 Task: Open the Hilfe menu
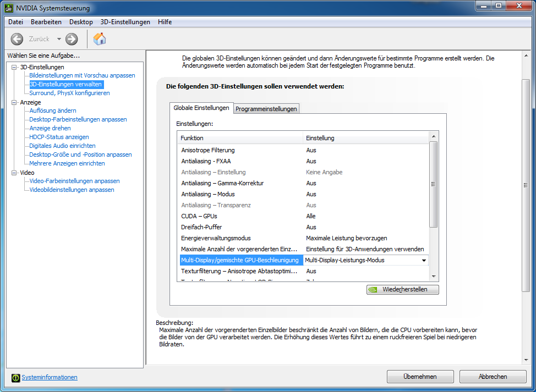(x=165, y=22)
